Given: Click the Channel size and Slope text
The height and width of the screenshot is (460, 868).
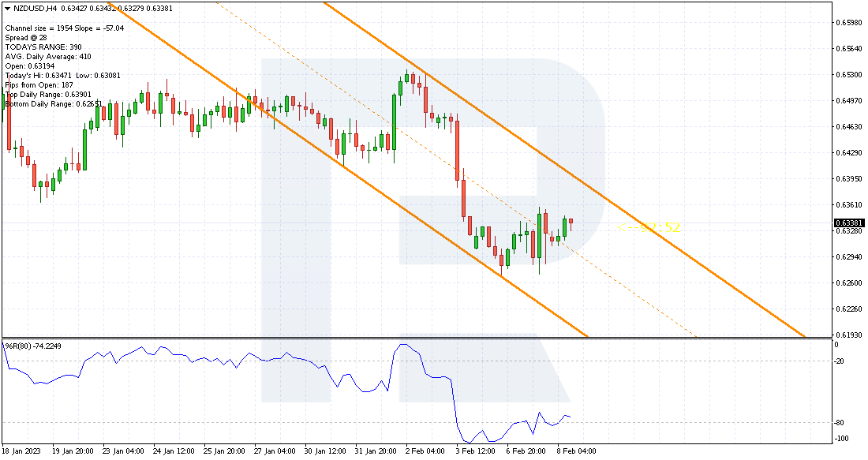Looking at the screenshot, I should tap(65, 28).
